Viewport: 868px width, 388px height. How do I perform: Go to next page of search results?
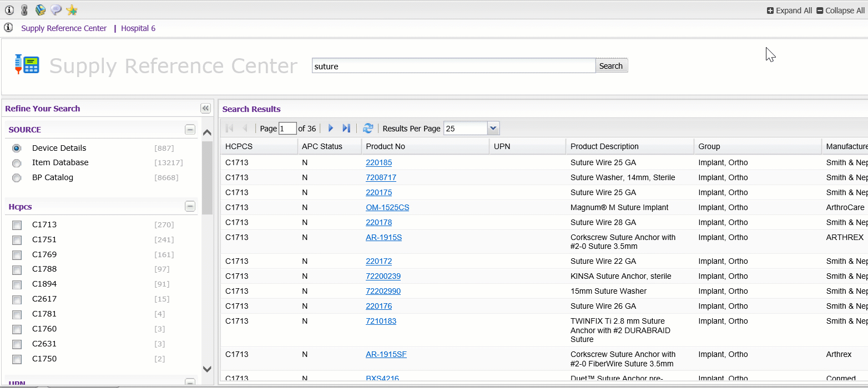tap(331, 128)
